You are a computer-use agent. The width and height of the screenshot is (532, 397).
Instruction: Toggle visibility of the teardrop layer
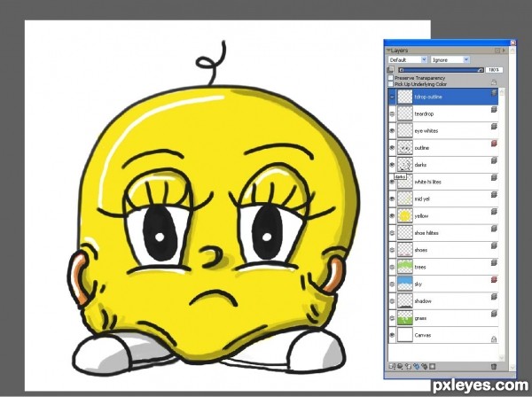392,114
